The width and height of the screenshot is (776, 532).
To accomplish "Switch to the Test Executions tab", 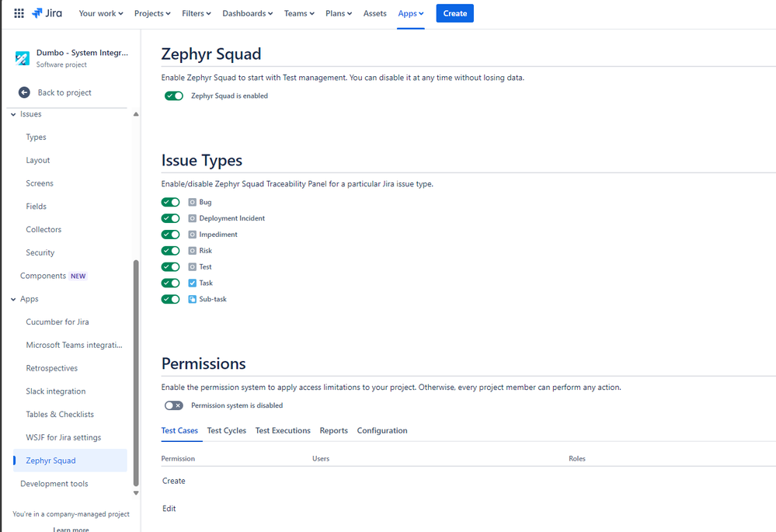I will click(283, 430).
